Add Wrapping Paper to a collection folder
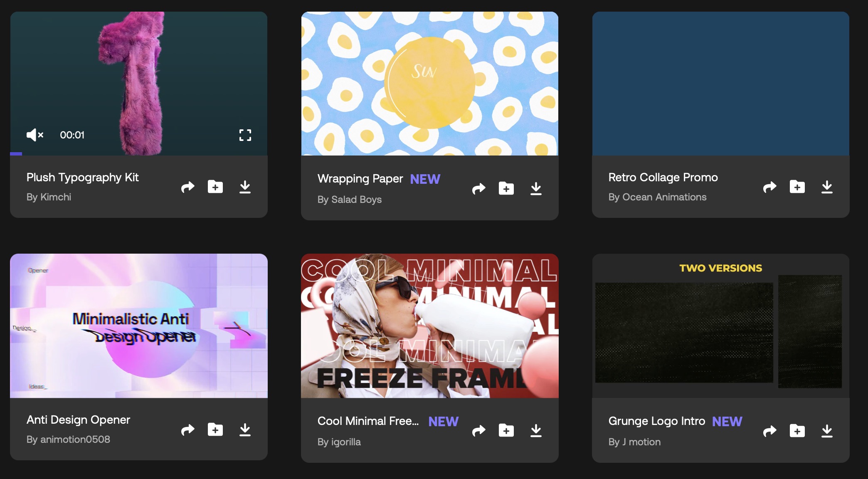 pyautogui.click(x=506, y=189)
